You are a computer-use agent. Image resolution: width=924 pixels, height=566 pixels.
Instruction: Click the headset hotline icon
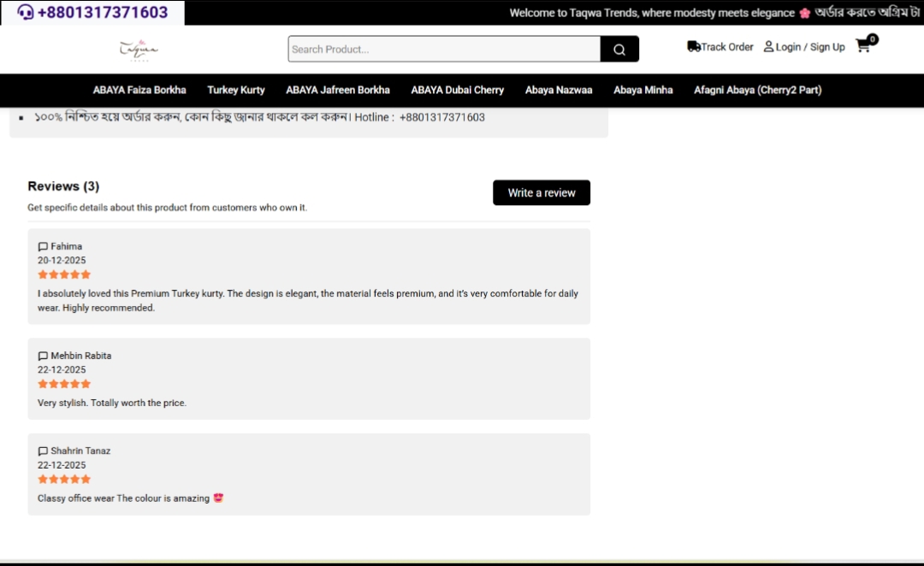[x=26, y=13]
